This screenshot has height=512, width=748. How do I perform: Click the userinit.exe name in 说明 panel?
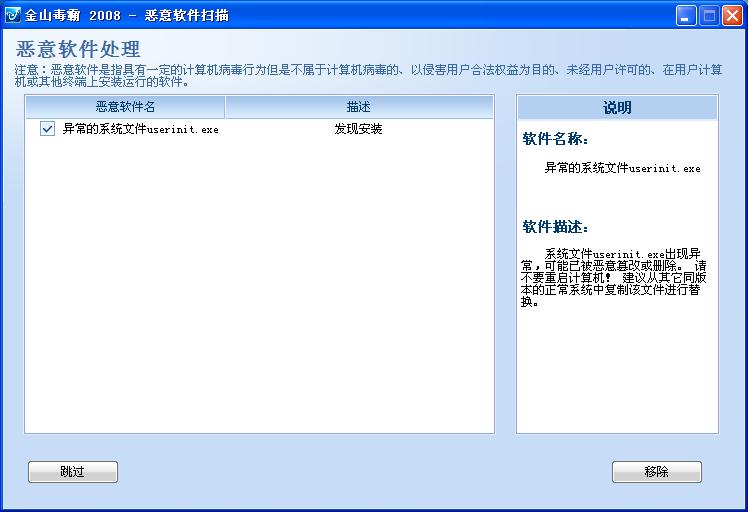[x=622, y=168]
